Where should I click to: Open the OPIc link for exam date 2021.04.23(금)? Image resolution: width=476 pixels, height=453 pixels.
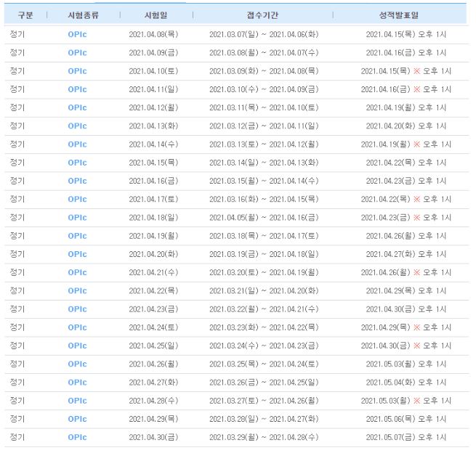(77, 309)
